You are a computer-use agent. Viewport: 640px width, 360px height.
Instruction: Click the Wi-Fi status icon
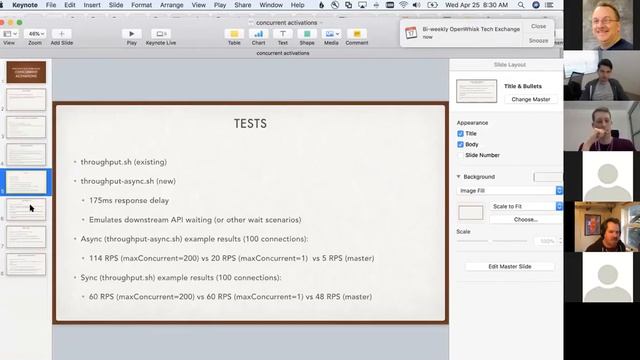[403, 5]
